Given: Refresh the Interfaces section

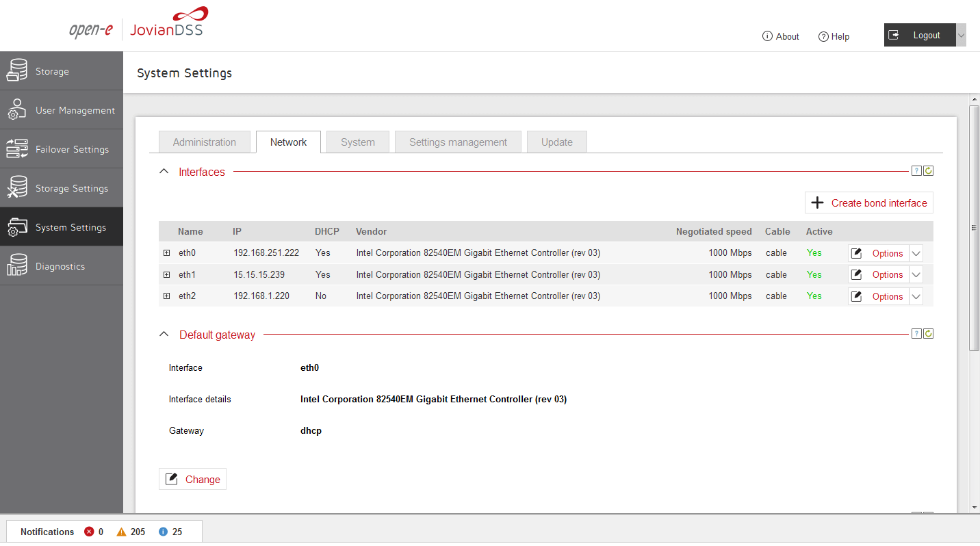Looking at the screenshot, I should [928, 171].
